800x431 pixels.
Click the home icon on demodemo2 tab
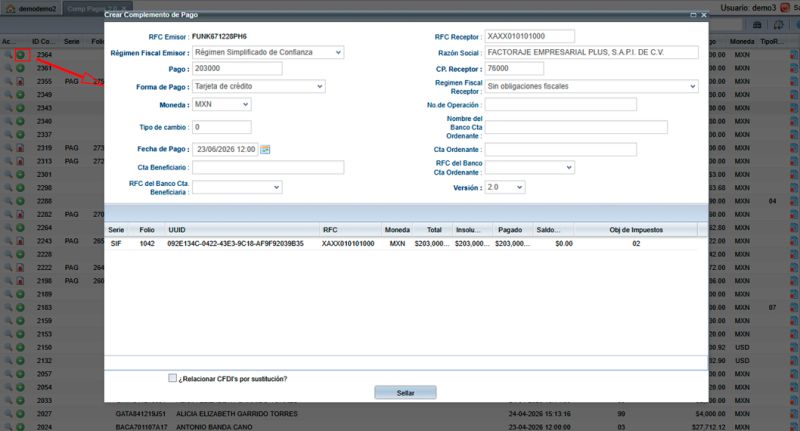10,9
